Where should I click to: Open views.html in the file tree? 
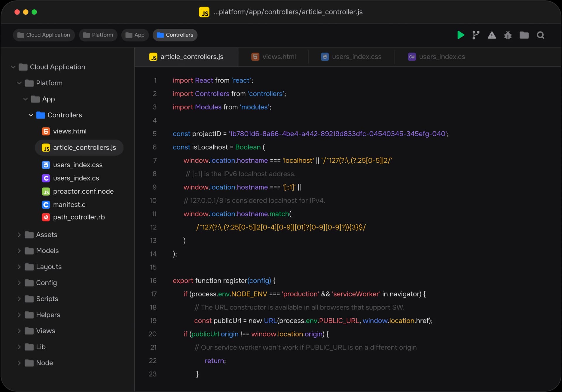[x=70, y=131]
